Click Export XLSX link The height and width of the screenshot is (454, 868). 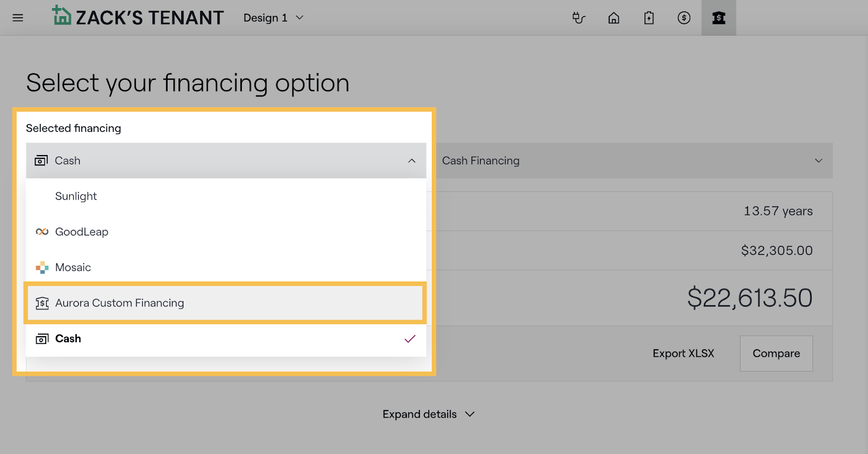[683, 354]
